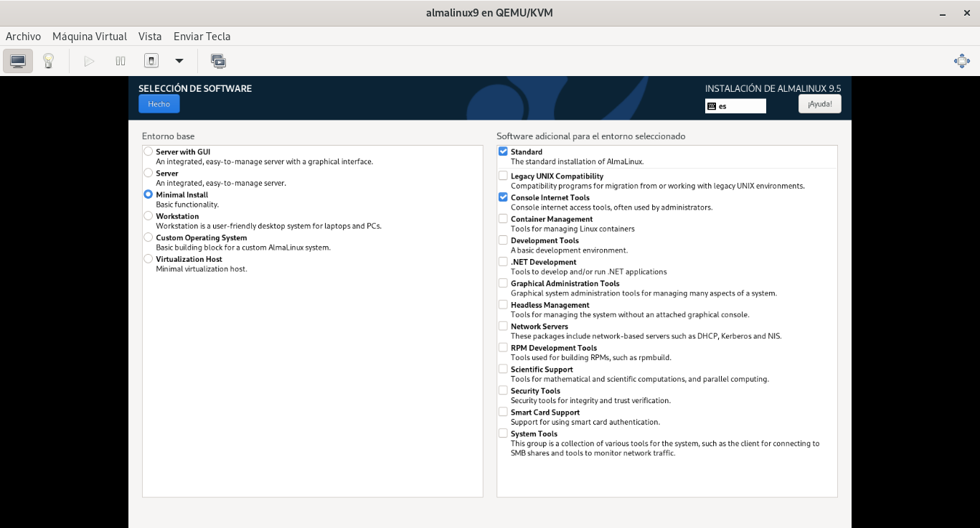Enable Network Servers checkbox
The height and width of the screenshot is (528, 980).
[x=503, y=326]
